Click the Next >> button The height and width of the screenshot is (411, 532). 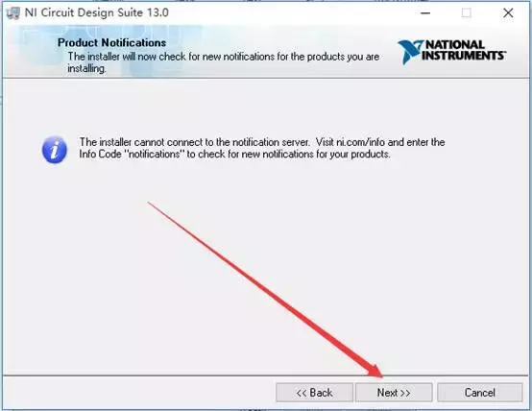coord(394,393)
